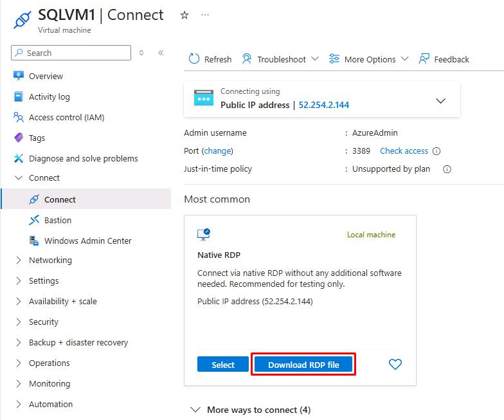Expand the Automation section
Screen dimensions: 504x420
coord(19,404)
